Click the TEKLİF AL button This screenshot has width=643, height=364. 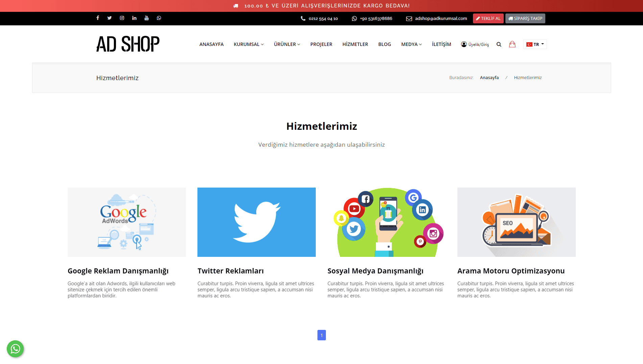(488, 19)
